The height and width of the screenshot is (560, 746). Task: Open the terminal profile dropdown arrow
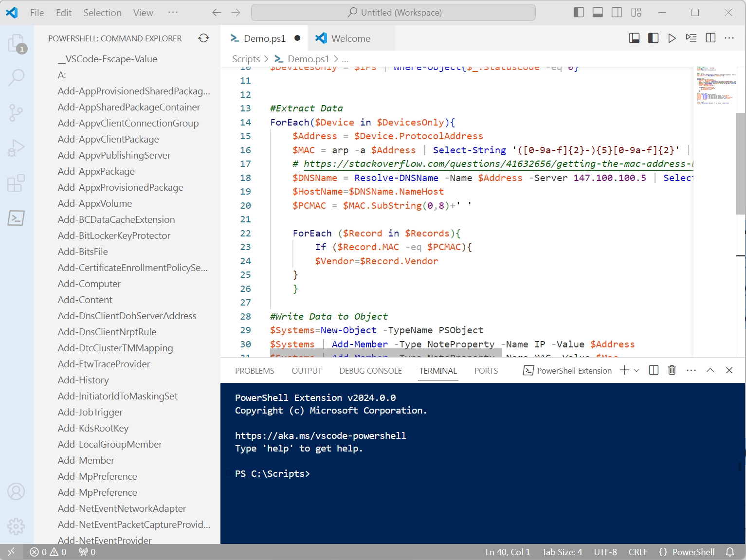coord(637,370)
